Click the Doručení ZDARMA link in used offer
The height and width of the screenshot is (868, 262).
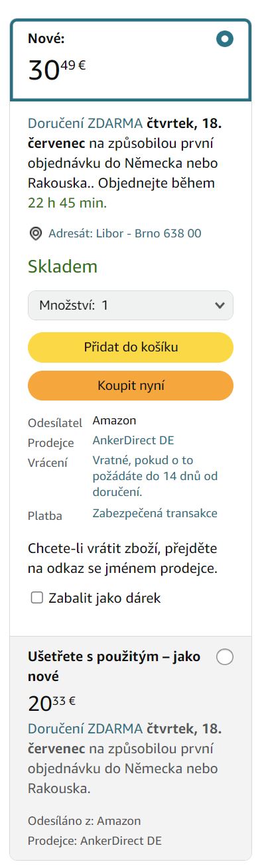click(85, 729)
